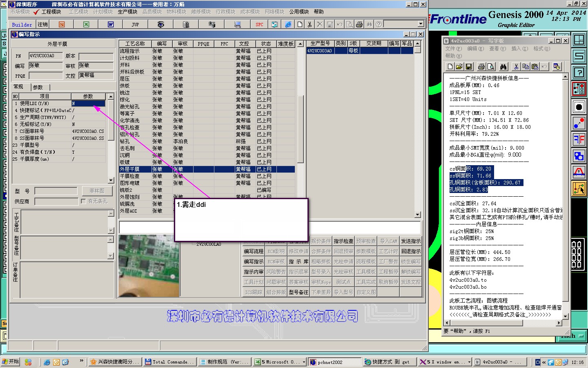Click the red SPC toolbar icon
Viewport: 588px width, 368px height.
[x=259, y=25]
